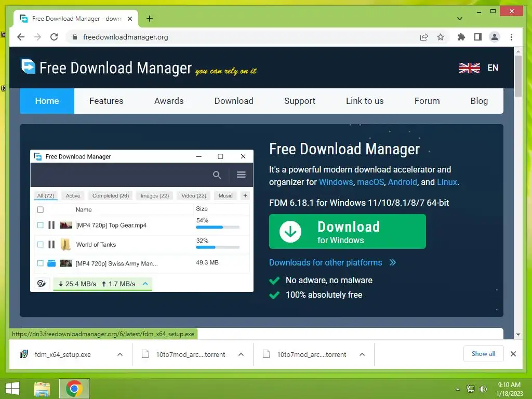Image resolution: width=532 pixels, height=399 pixels.
Task: Click pause icon for Top Gear.mp4
Action: click(x=51, y=225)
